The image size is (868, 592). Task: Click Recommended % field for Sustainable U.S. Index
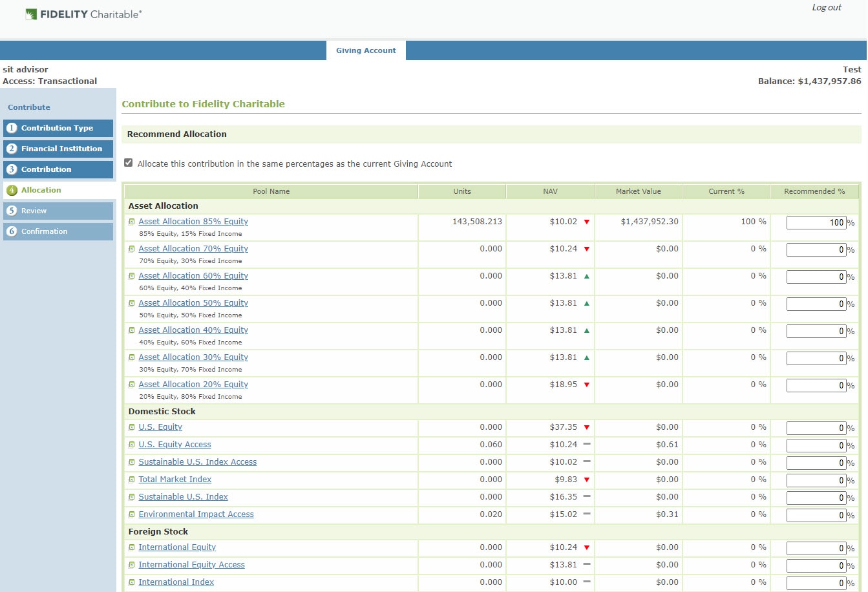(816, 498)
